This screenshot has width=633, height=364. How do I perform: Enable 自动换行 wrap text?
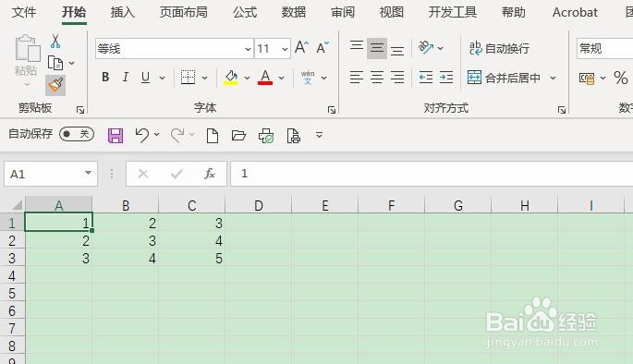coord(499,48)
